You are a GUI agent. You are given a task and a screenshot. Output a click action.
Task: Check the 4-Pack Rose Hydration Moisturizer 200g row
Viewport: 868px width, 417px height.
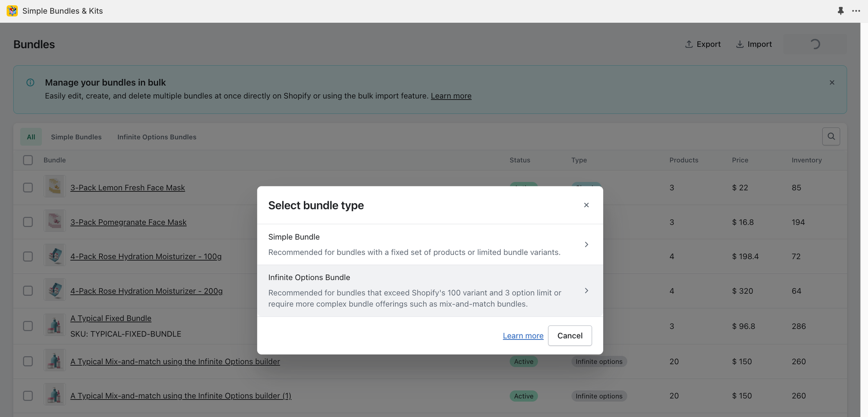28,291
